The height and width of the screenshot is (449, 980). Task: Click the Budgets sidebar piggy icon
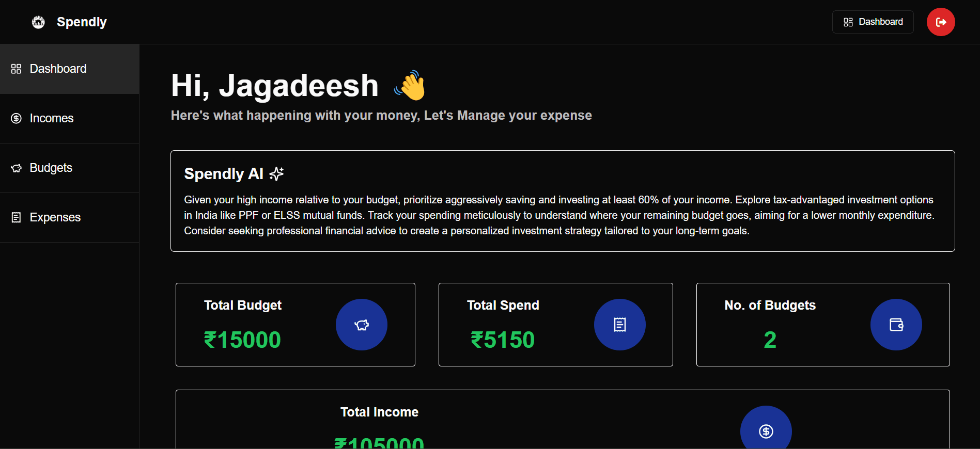pos(17,168)
